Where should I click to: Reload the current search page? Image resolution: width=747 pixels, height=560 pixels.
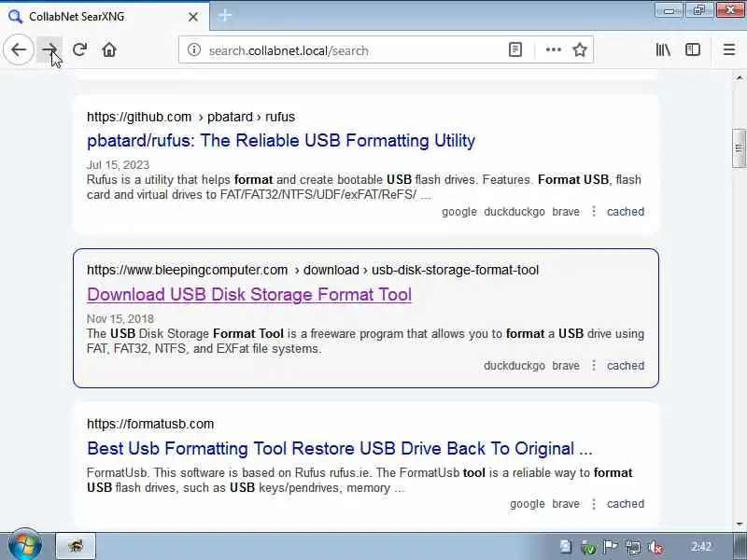click(79, 49)
